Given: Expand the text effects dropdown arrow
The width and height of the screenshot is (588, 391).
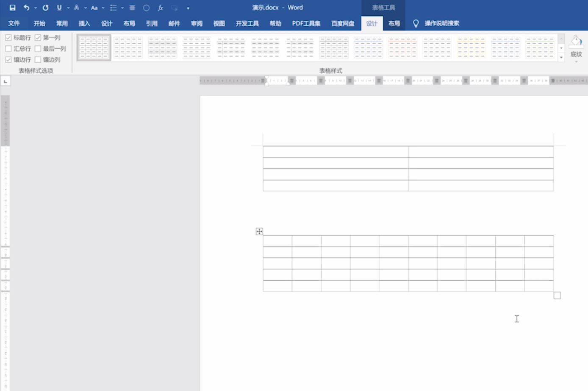Looking at the screenshot, I should click(86, 8).
